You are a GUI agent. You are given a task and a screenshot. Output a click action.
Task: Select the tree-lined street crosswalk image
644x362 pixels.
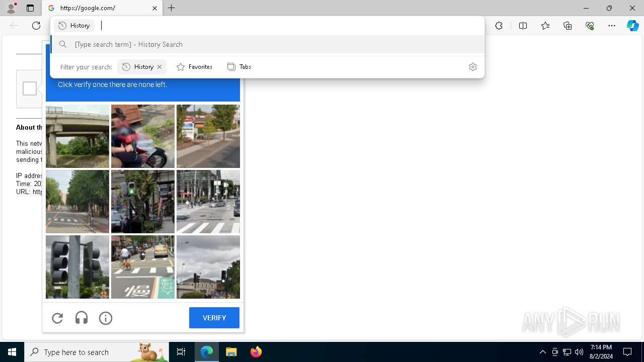tap(77, 202)
